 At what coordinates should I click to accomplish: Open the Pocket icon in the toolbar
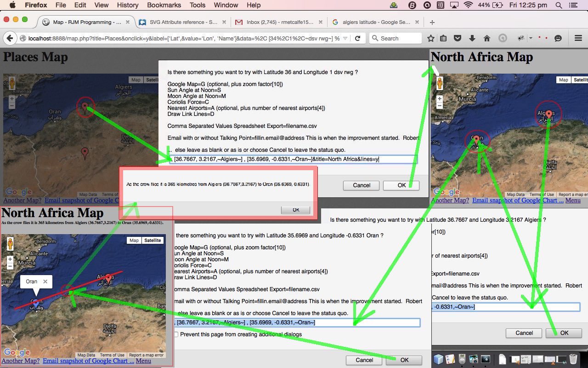coord(458,38)
